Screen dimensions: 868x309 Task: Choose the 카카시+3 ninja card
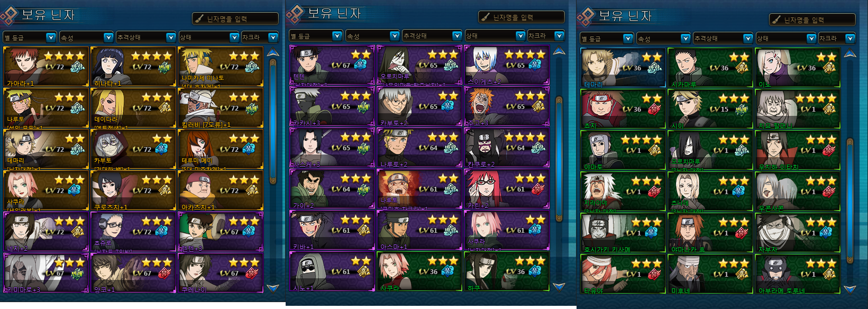coord(332,106)
